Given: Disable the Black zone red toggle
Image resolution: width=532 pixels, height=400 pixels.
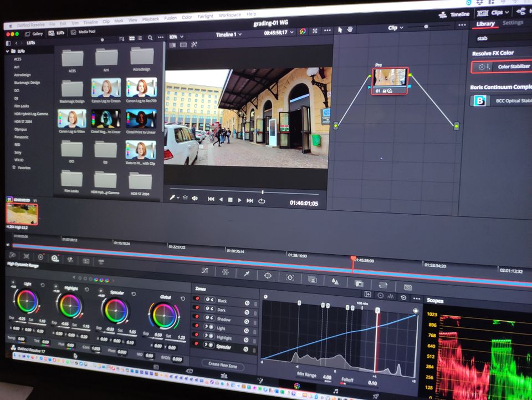Looking at the screenshot, I should coord(197,300).
